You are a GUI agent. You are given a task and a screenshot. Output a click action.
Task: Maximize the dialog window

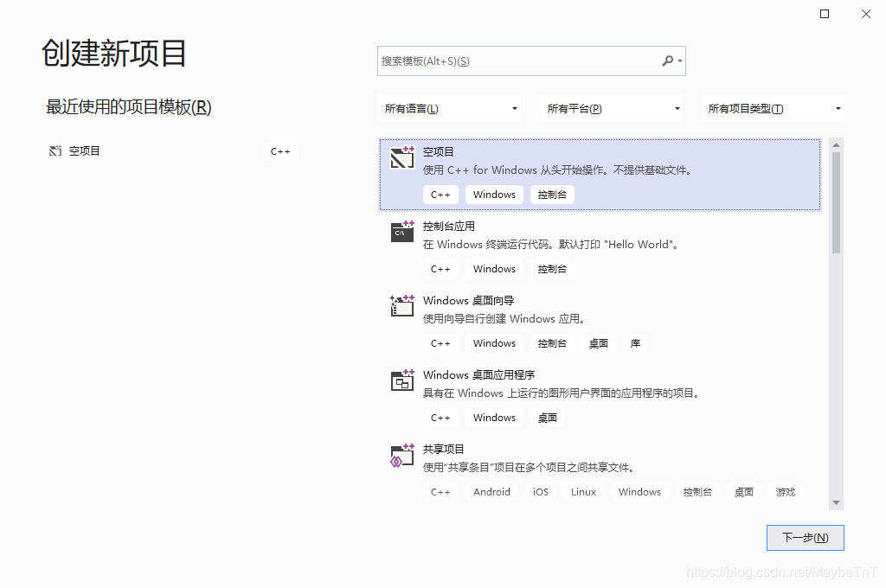[x=825, y=14]
